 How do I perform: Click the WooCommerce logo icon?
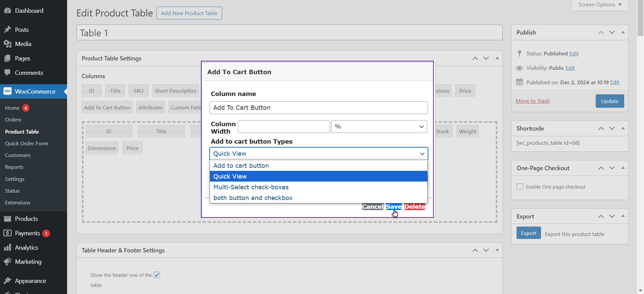(x=7, y=91)
